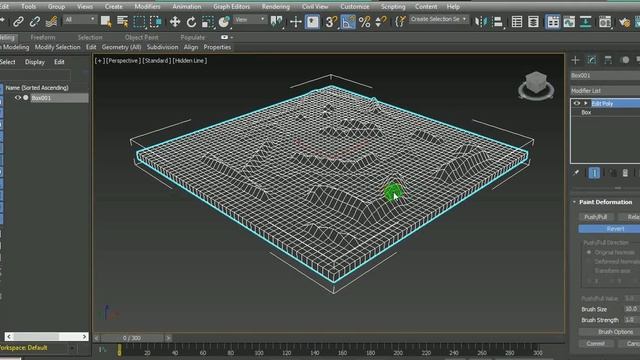Click the Revert button
Screen dimensions: 640x360
[x=610, y=229]
